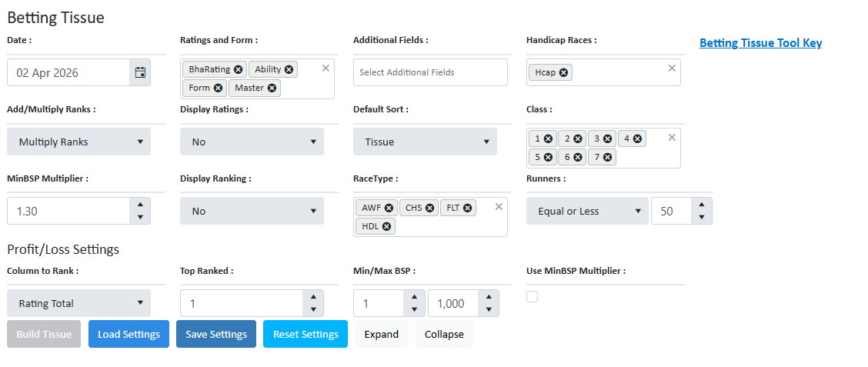
Task: Open the Default Sort dropdown
Action: [425, 142]
